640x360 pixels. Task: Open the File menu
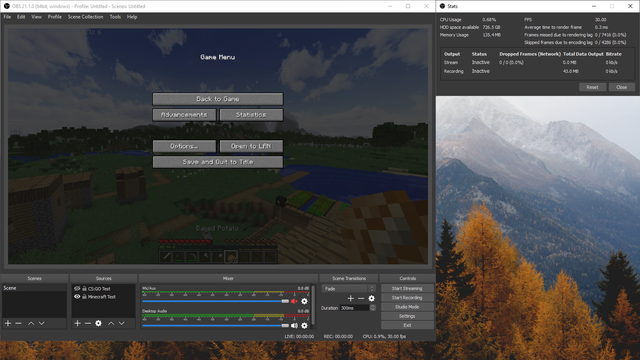pyautogui.click(x=7, y=17)
